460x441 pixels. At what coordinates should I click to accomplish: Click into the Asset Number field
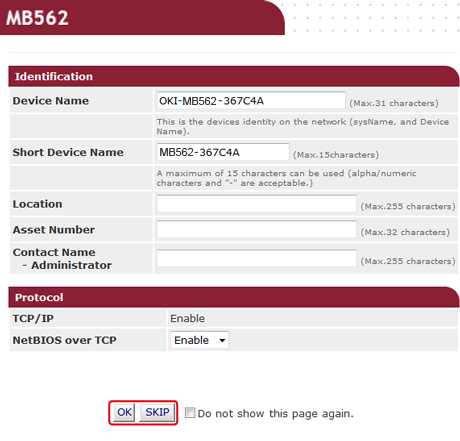click(x=257, y=229)
